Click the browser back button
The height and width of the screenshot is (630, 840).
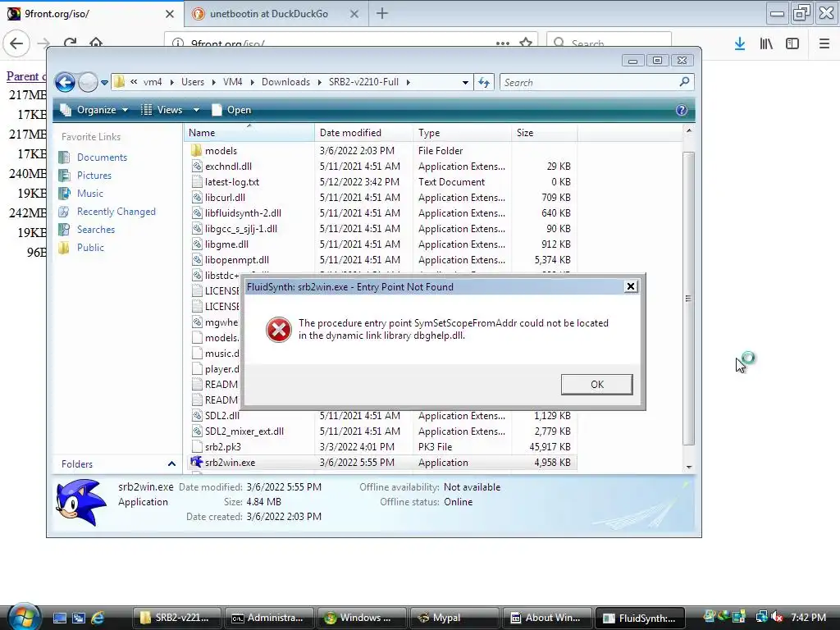pyautogui.click(x=16, y=43)
